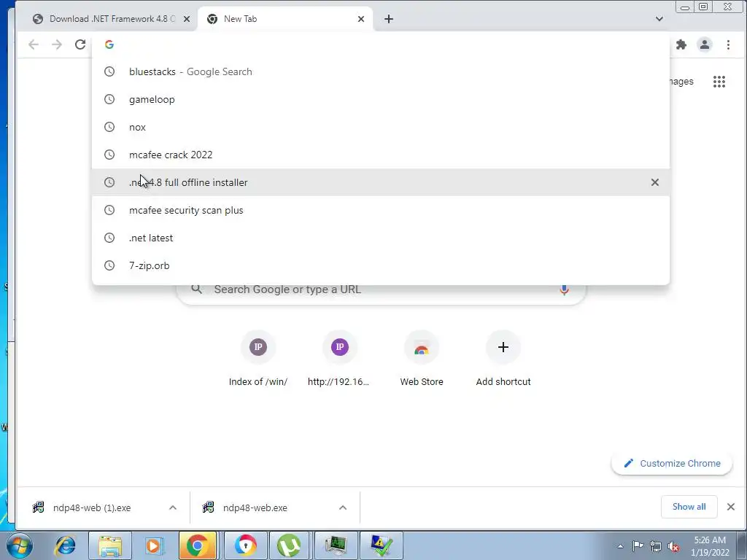Close the 'New Tab' tab

(x=360, y=19)
